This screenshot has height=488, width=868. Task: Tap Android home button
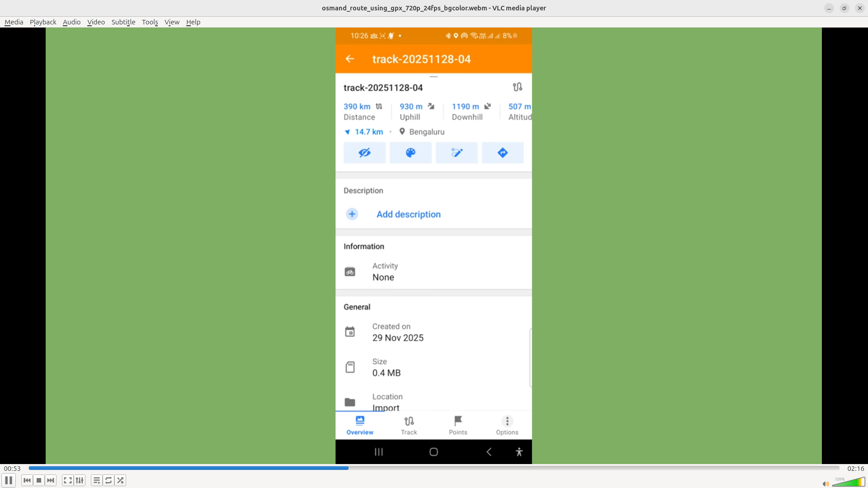434,452
